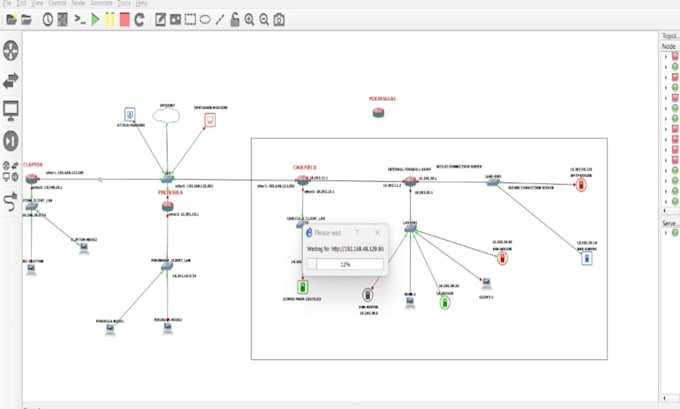Stop all nodes with red stop button
Viewport: 680px width, 409px height.
tap(124, 20)
